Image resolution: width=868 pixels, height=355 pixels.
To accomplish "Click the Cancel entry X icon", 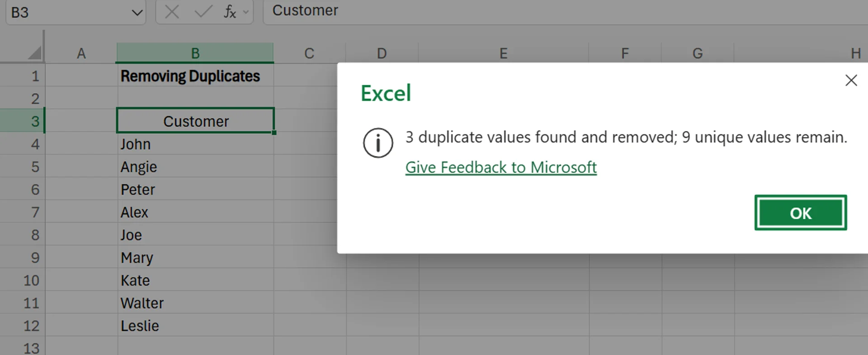I will pyautogui.click(x=172, y=12).
